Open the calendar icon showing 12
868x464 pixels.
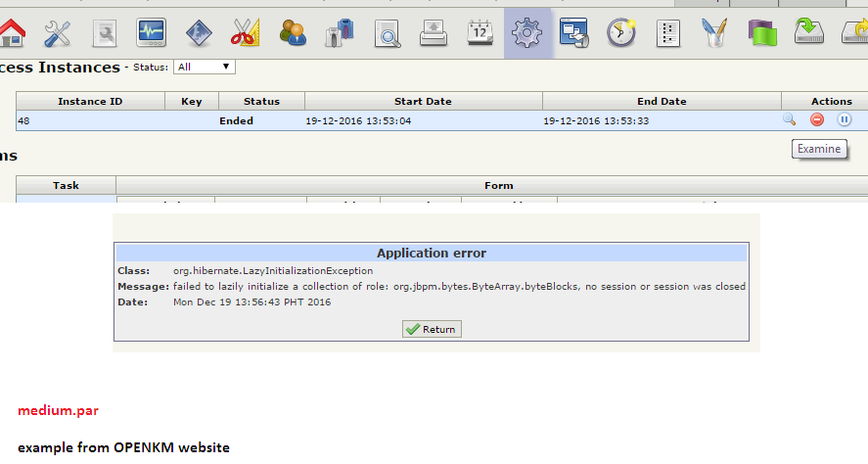(480, 33)
